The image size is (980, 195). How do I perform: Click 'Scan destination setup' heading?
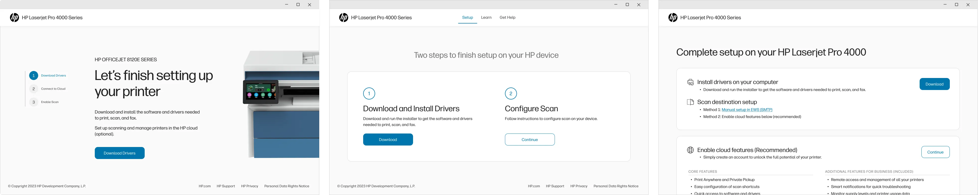click(727, 102)
